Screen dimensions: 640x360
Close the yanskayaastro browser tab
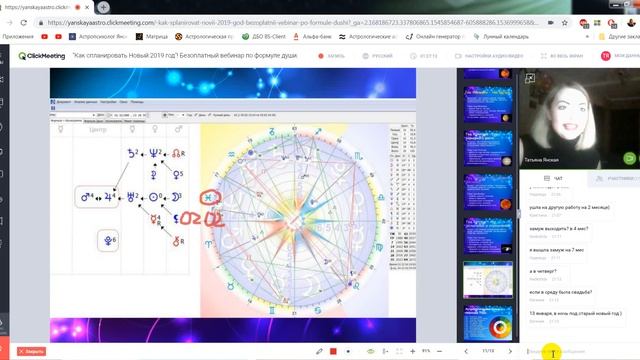pos(87,7)
